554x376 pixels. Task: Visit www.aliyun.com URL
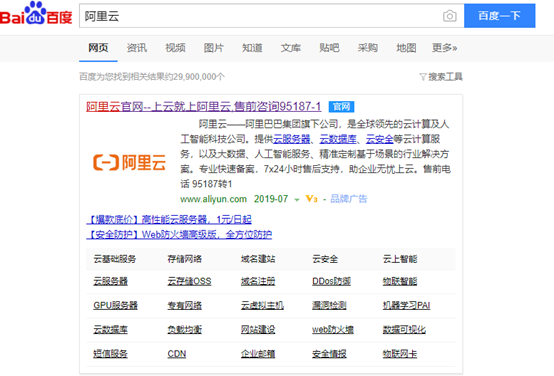click(x=213, y=199)
